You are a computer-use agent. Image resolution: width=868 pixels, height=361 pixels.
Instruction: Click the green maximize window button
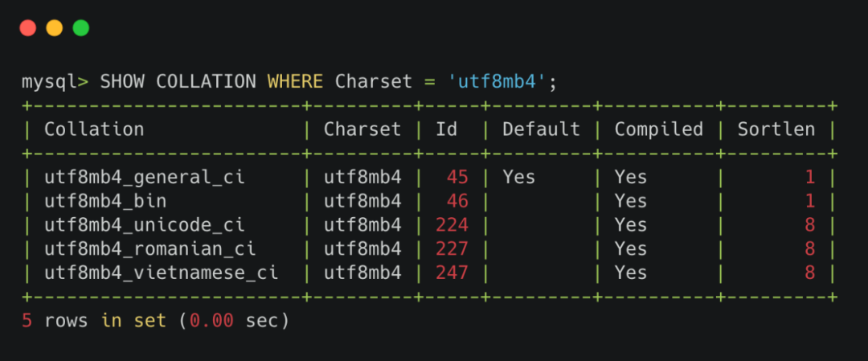click(x=81, y=28)
